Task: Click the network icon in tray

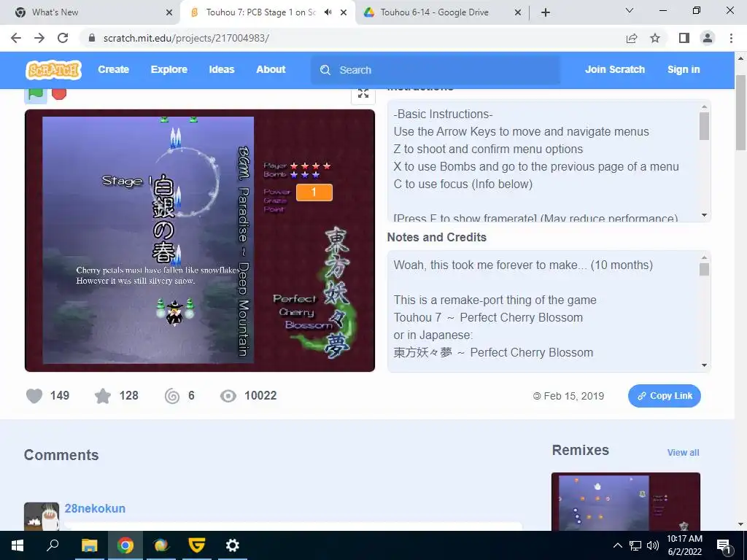Action: click(x=635, y=545)
